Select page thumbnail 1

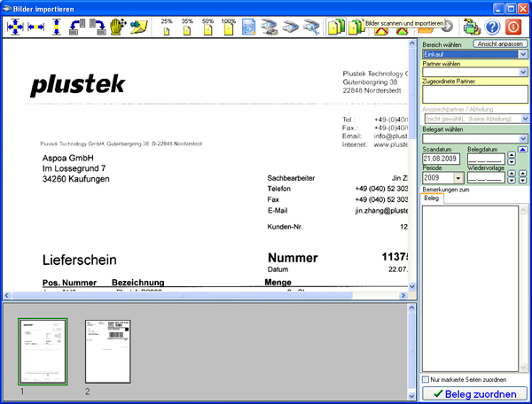tap(43, 352)
